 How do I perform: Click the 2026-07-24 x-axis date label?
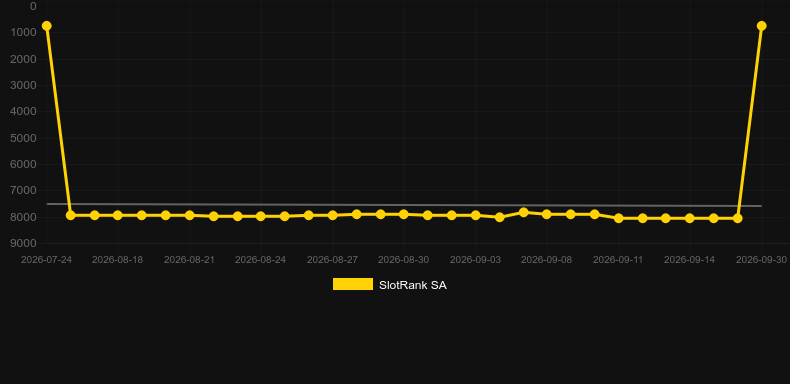pyautogui.click(x=46, y=260)
